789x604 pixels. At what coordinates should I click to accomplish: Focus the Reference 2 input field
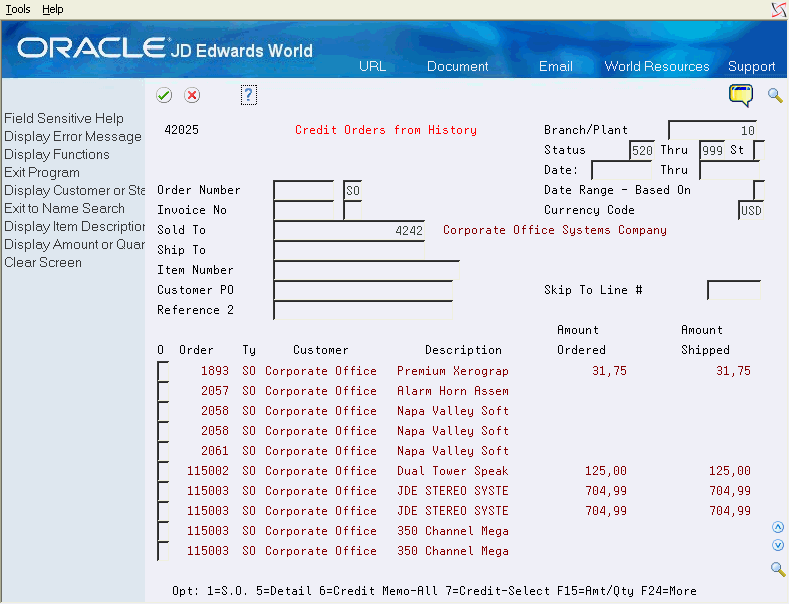[363, 311]
